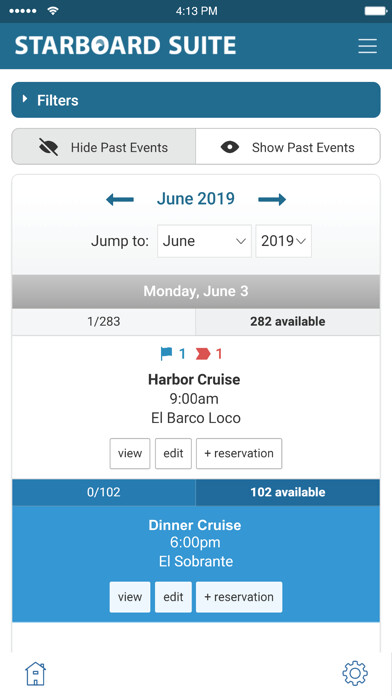
Task: View the Harbor Cruise event
Action: click(130, 454)
